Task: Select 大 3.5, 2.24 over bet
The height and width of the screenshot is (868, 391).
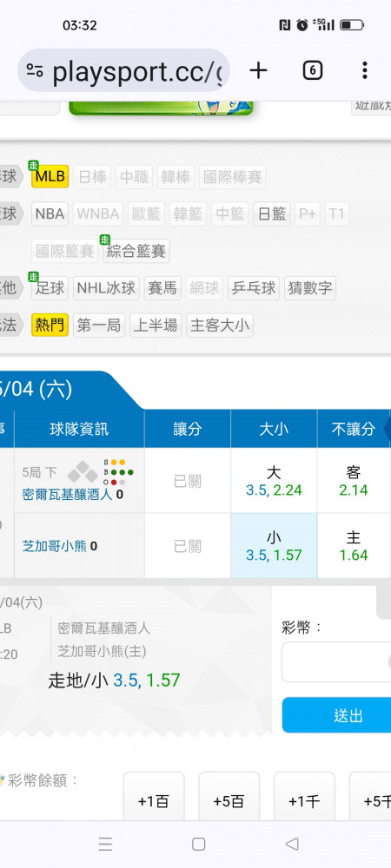Action: [274, 481]
